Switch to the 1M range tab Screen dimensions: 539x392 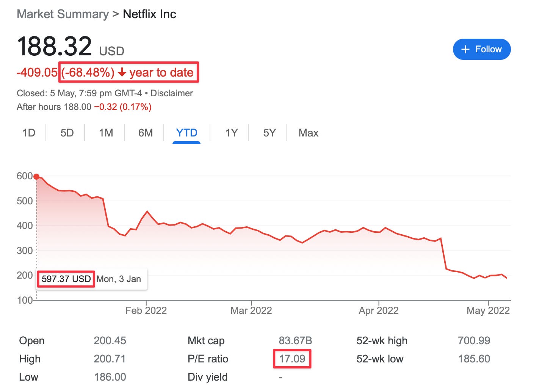click(106, 133)
